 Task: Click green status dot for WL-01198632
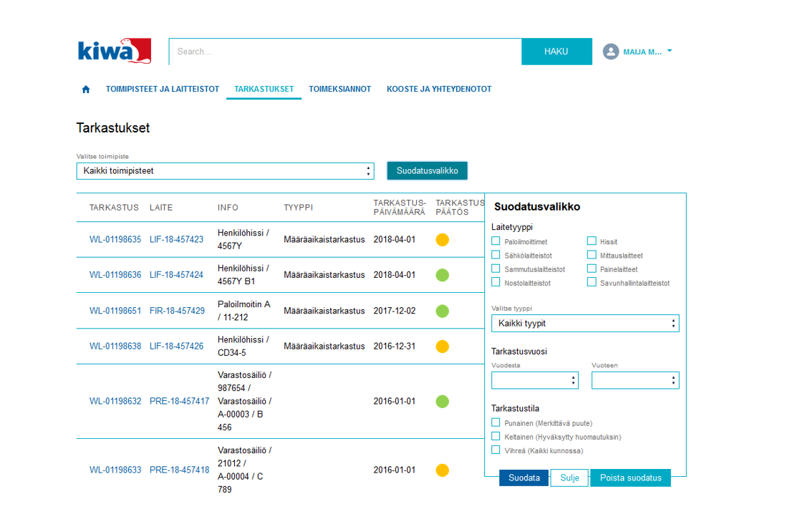point(443,401)
